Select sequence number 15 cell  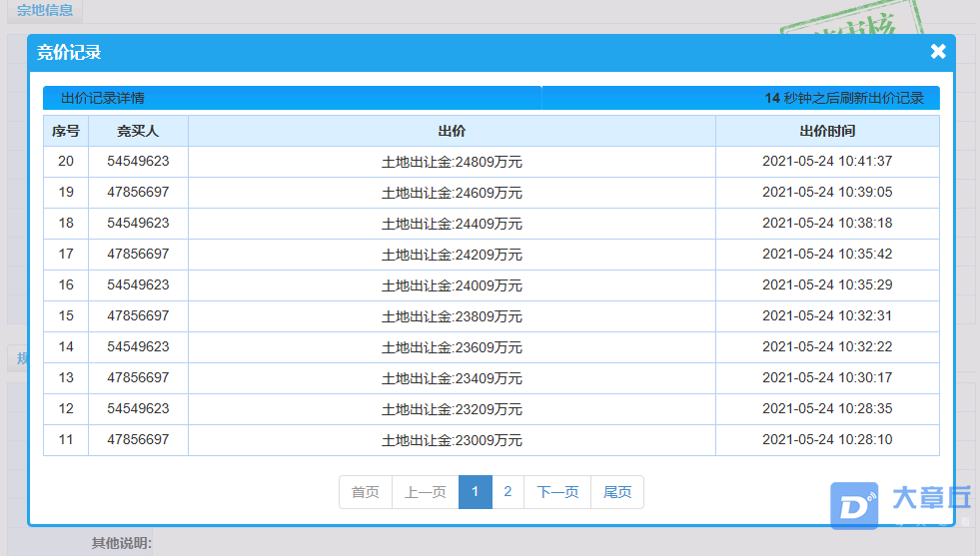[x=66, y=315]
